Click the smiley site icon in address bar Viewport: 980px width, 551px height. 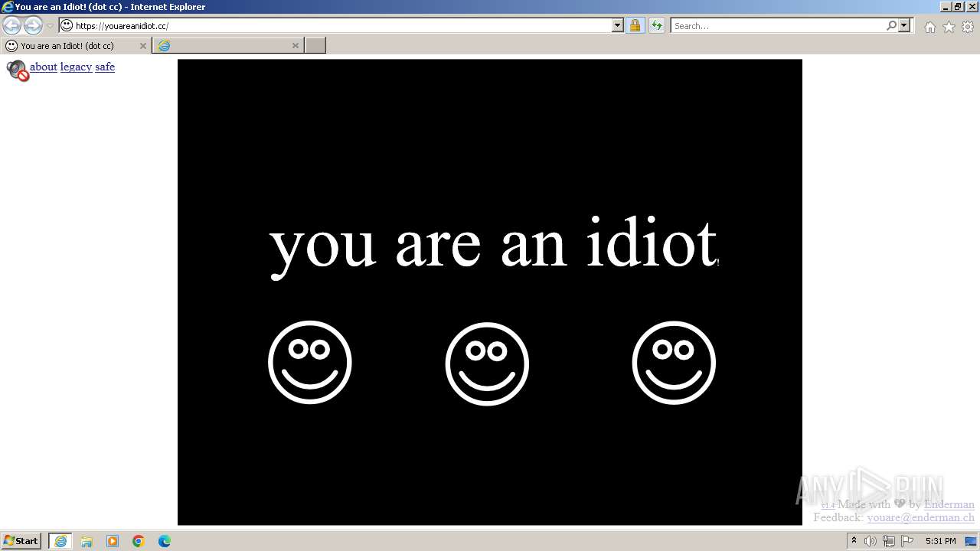(67, 25)
